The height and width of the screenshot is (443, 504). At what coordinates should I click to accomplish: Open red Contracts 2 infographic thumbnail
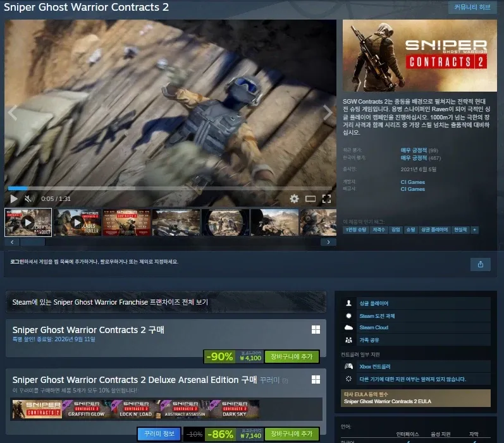click(126, 222)
